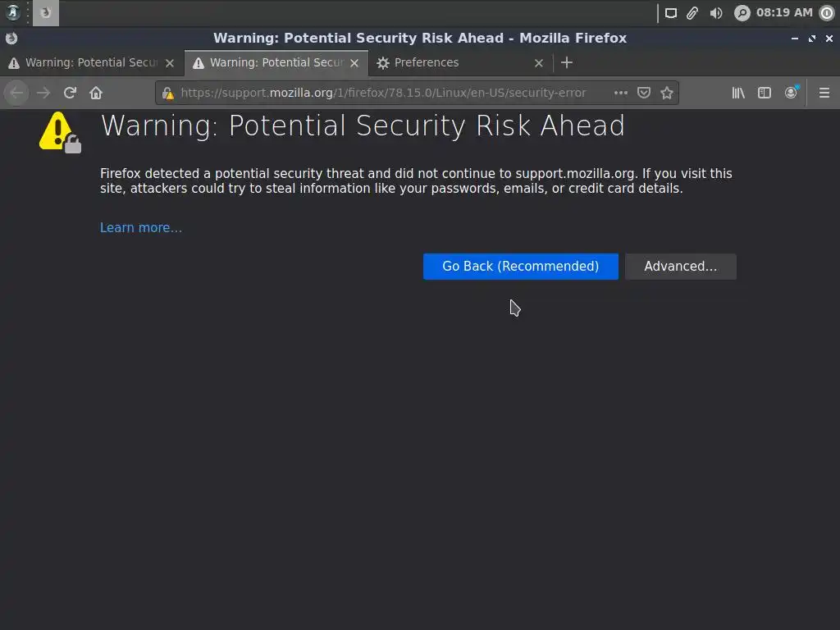The image size is (840, 630).
Task: Minimize the Firefox window
Action: click(795, 39)
